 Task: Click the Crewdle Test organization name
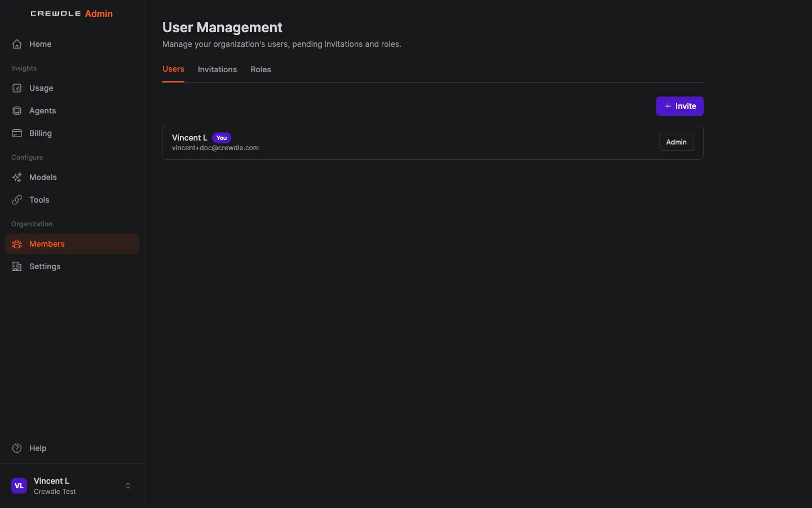click(55, 492)
